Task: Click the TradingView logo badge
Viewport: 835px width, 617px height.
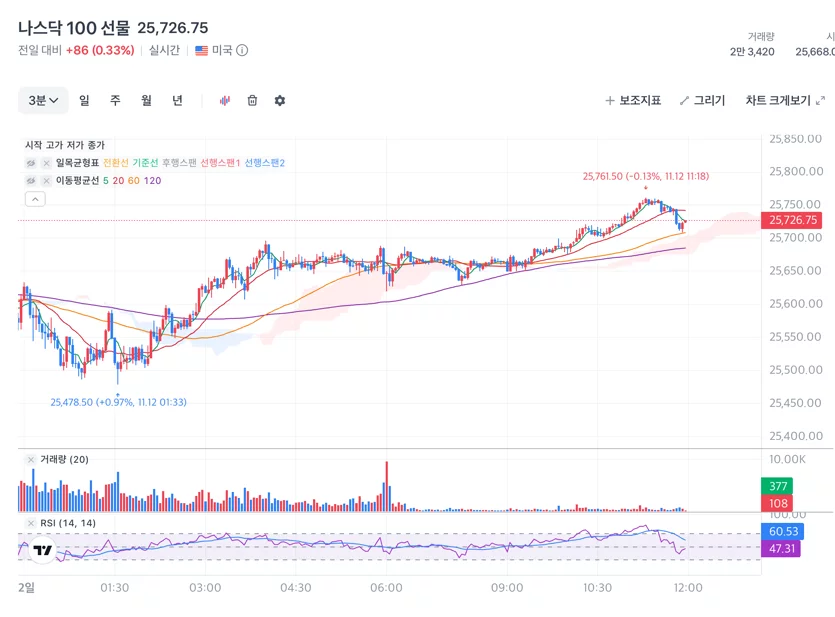Action: [42, 550]
